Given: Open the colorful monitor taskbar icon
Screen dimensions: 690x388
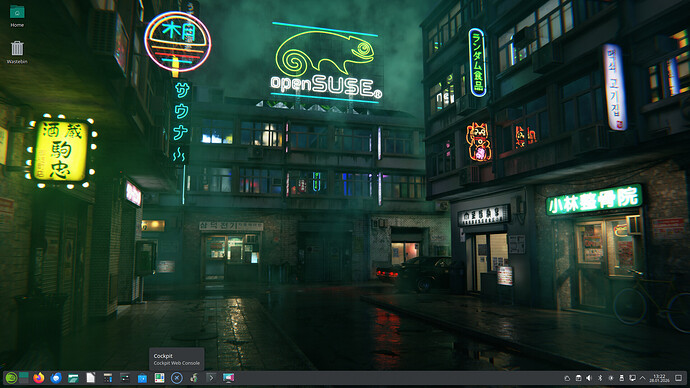Looking at the screenshot, I should coord(228,378).
